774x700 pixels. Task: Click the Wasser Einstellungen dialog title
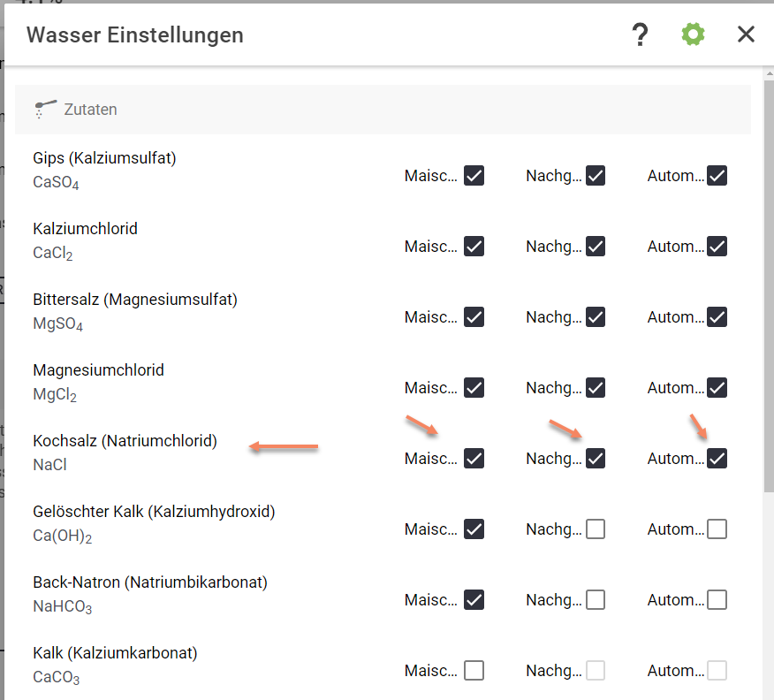pyautogui.click(x=135, y=35)
